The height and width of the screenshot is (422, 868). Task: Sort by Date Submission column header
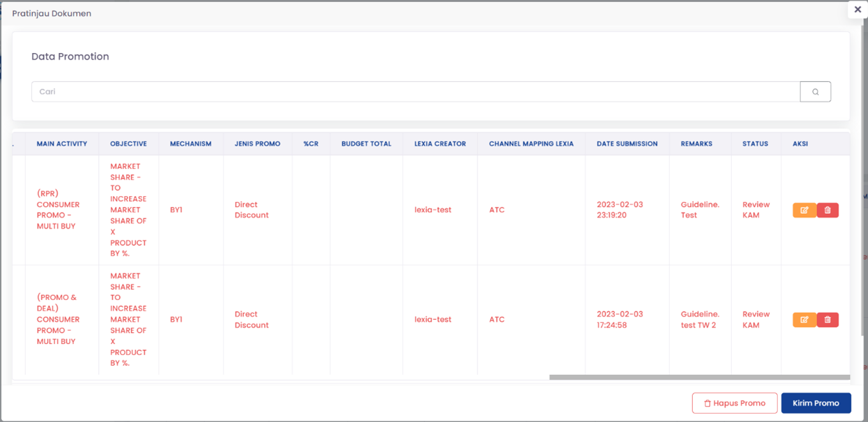(627, 144)
